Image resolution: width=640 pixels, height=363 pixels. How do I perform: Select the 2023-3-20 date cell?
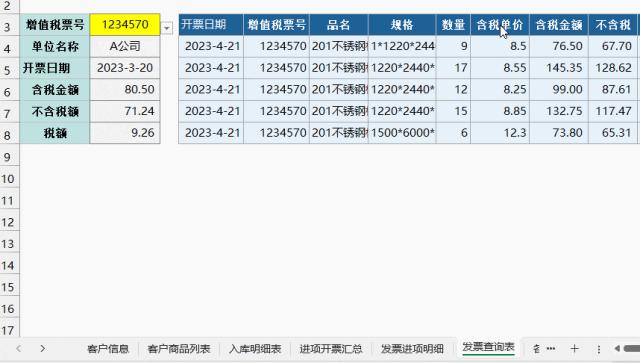click(125, 68)
